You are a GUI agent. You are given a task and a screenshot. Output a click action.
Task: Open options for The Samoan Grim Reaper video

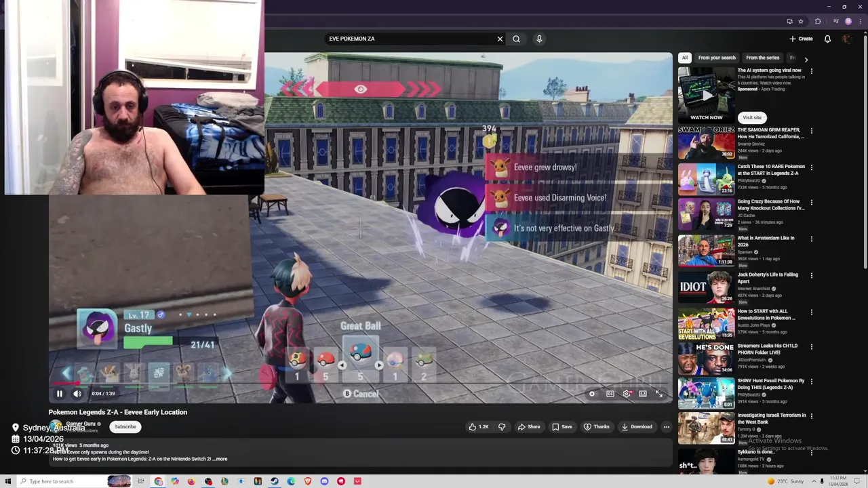point(811,130)
